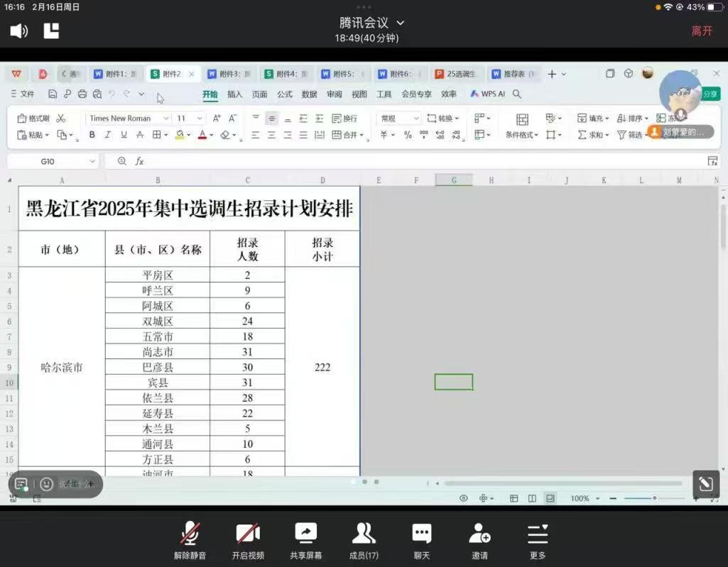Open the 数据 ribbon tab
Viewport: 728px width, 567px height.
309,94
